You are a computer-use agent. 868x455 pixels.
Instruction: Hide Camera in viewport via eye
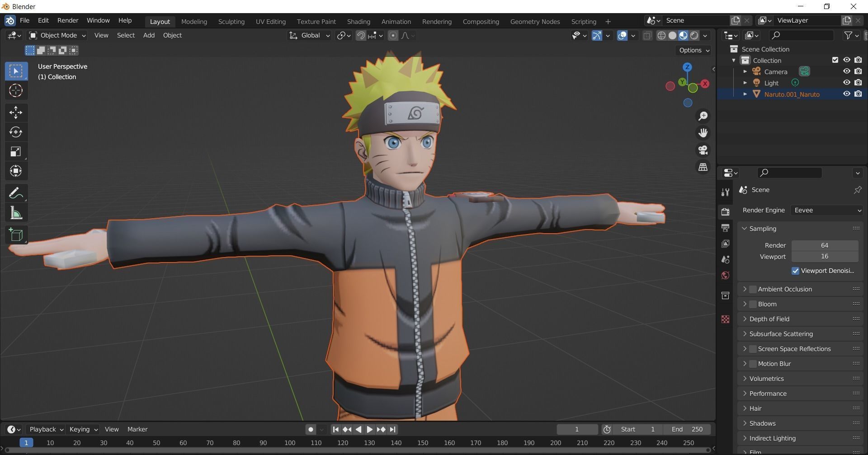click(x=846, y=71)
